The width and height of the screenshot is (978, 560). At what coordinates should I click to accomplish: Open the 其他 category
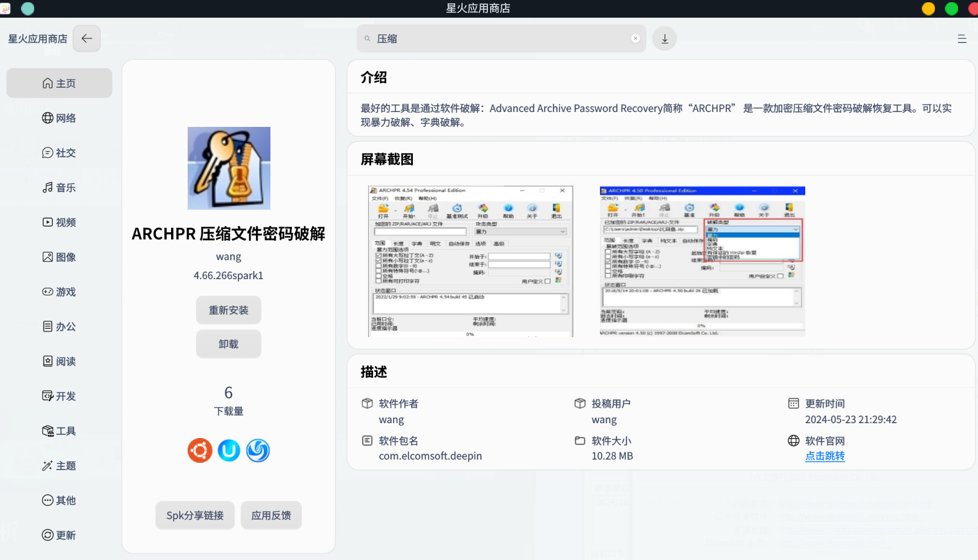[x=59, y=500]
